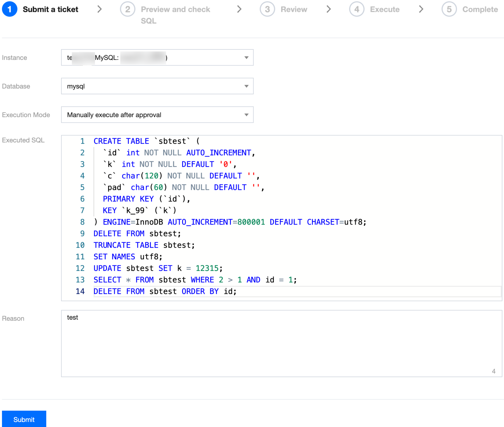Click the step 1 circle icon
504x427 pixels.
9,9
